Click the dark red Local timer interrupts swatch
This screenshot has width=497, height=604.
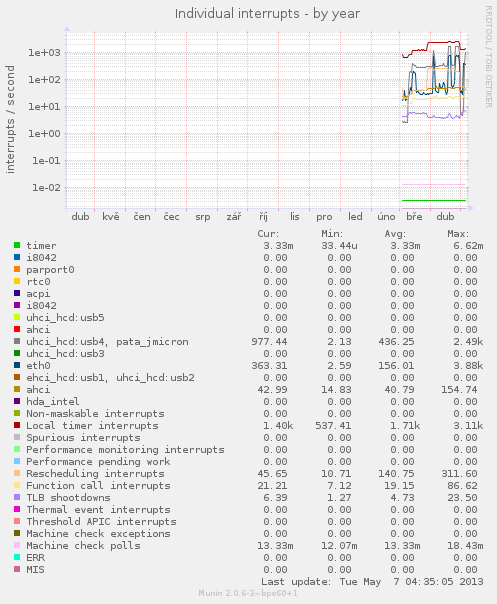(17, 425)
